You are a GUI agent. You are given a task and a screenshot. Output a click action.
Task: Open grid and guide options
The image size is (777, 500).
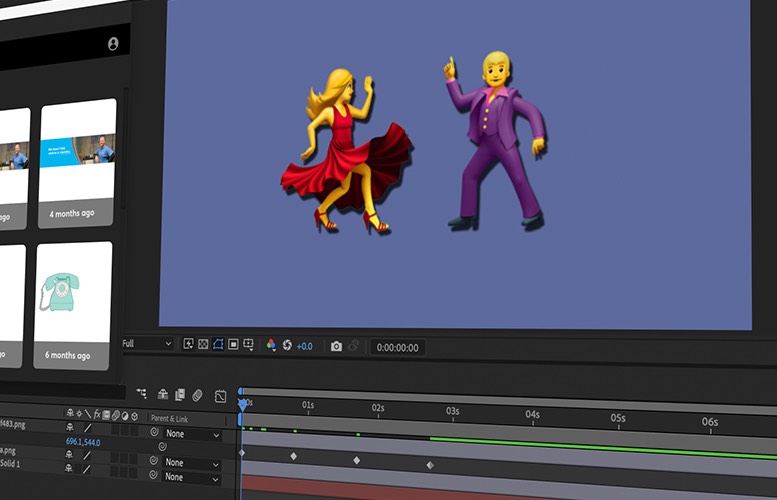tap(248, 344)
